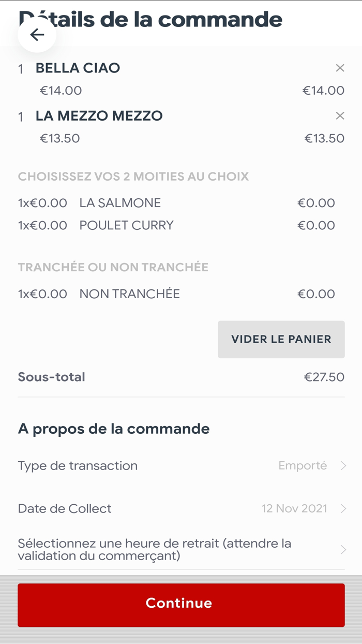Viewport: 362px width, 644px height.
Task: Tap the back arrow button
Action: tap(37, 35)
